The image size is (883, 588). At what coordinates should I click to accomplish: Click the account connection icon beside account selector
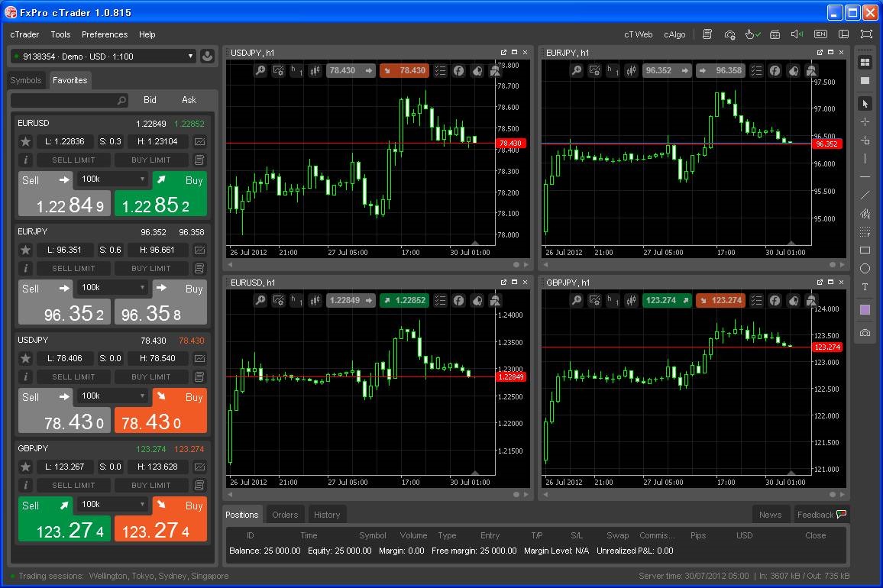tap(207, 57)
